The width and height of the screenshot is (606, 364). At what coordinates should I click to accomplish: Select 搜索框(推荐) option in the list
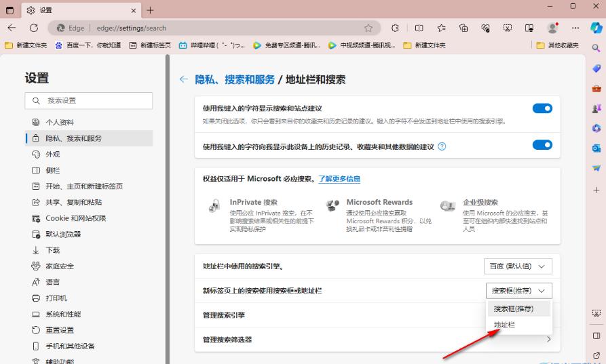[x=518, y=309]
